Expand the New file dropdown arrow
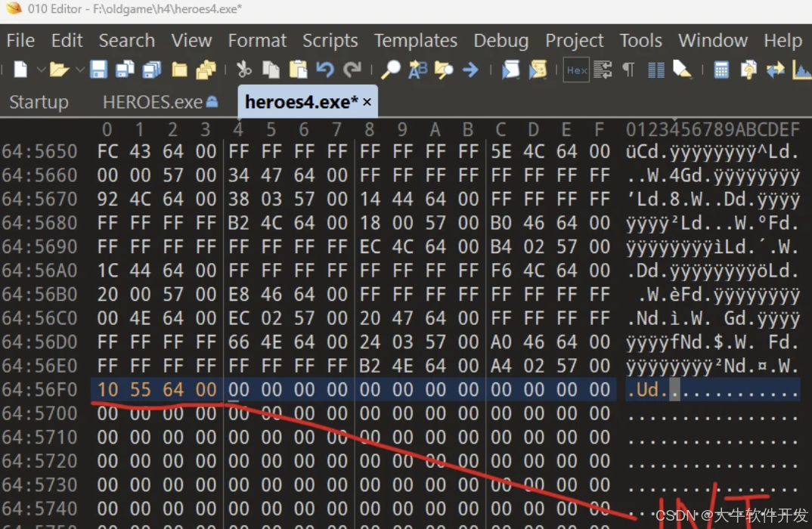 pyautogui.click(x=41, y=70)
